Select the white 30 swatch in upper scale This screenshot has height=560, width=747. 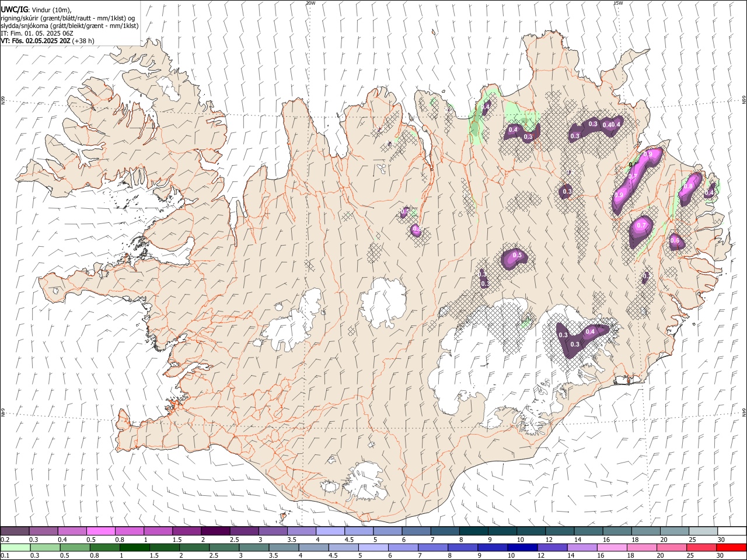(x=732, y=531)
